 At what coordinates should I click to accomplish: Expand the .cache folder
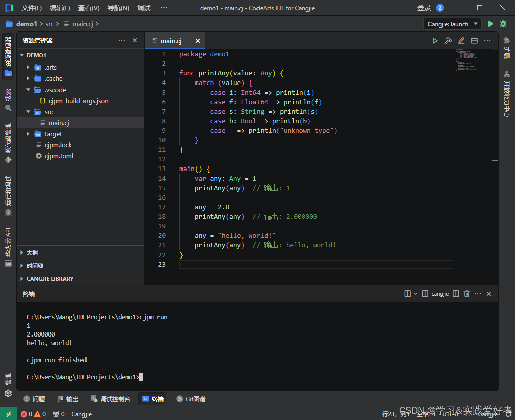click(28, 78)
